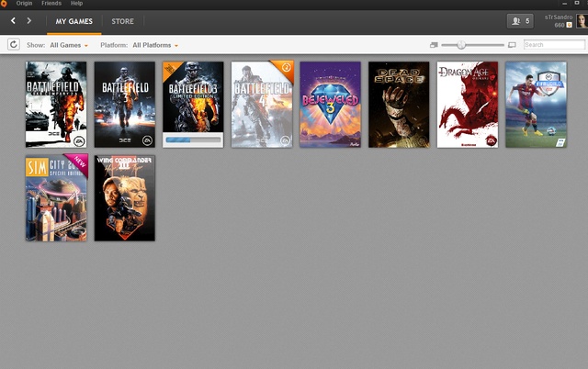Select the Bejeweled 3 game tile
The image size is (588, 369).
coord(331,105)
